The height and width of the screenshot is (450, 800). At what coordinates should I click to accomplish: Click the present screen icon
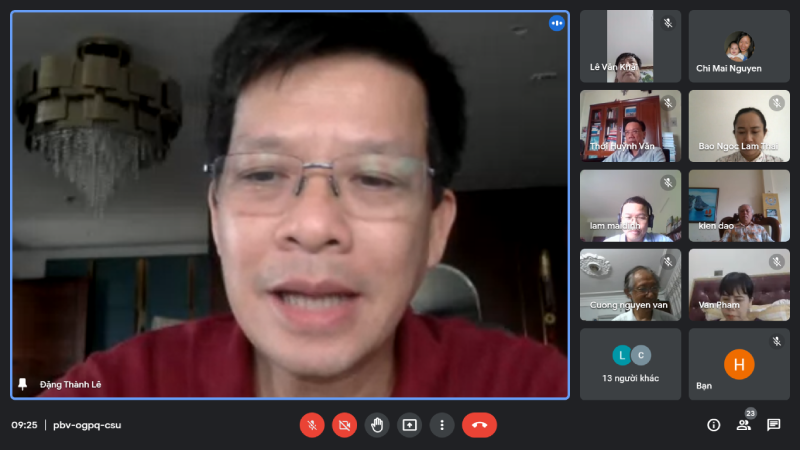[409, 425]
